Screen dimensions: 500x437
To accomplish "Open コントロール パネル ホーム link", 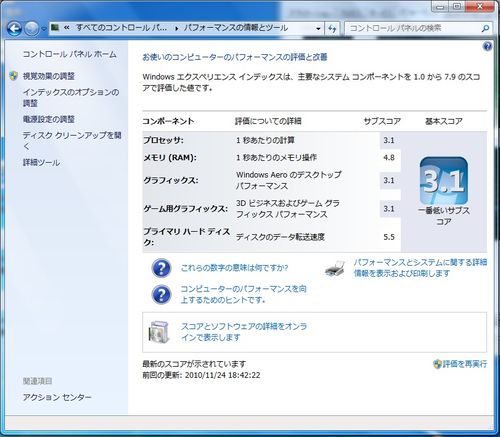I will tap(69, 54).
